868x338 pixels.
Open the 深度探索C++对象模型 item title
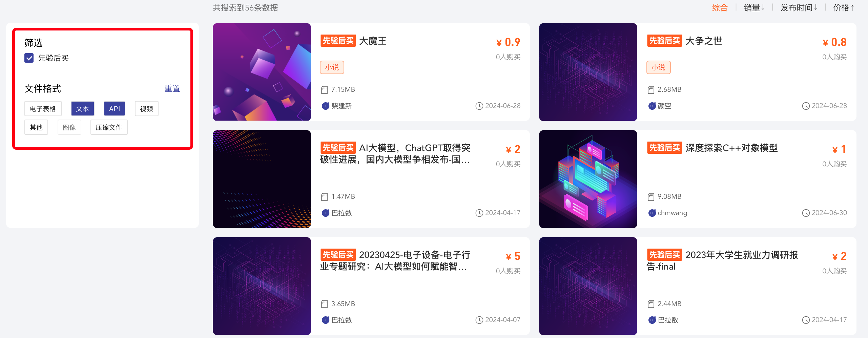coord(731,148)
